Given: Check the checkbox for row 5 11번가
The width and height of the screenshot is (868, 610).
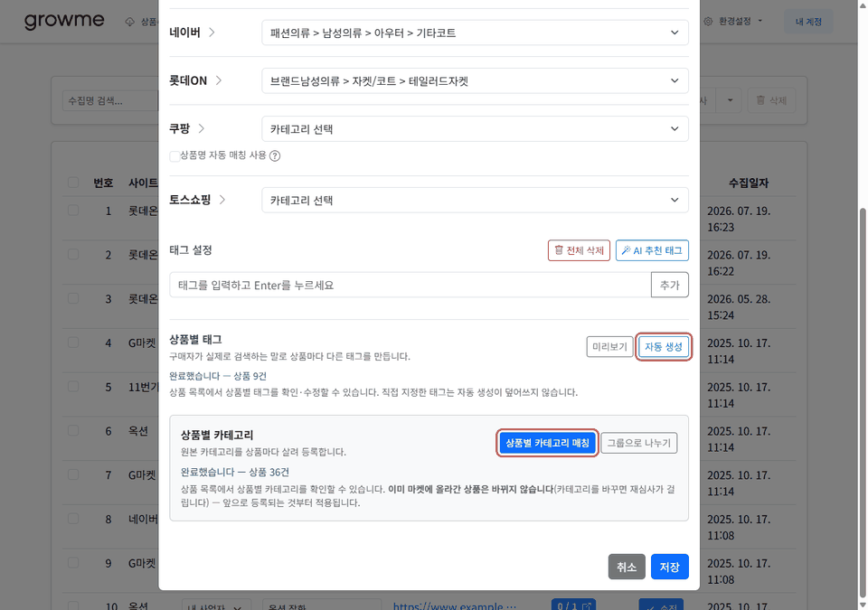Looking at the screenshot, I should tap(73, 387).
